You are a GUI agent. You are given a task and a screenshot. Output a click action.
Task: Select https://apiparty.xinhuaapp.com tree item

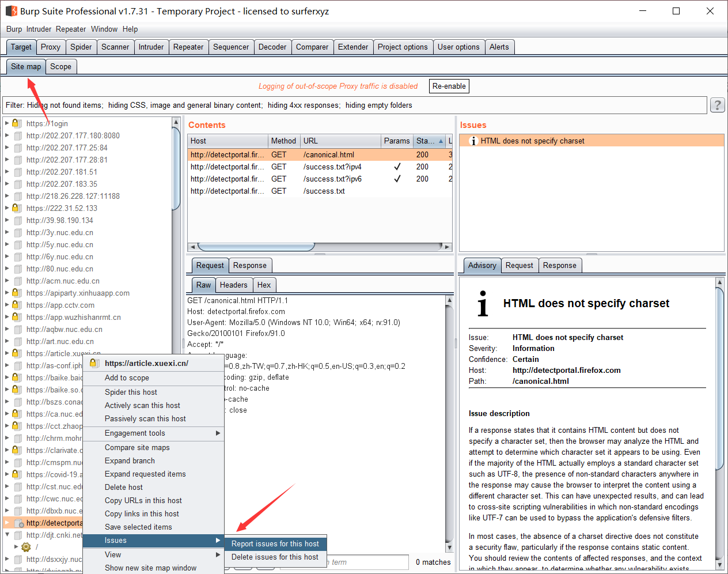[78, 293]
